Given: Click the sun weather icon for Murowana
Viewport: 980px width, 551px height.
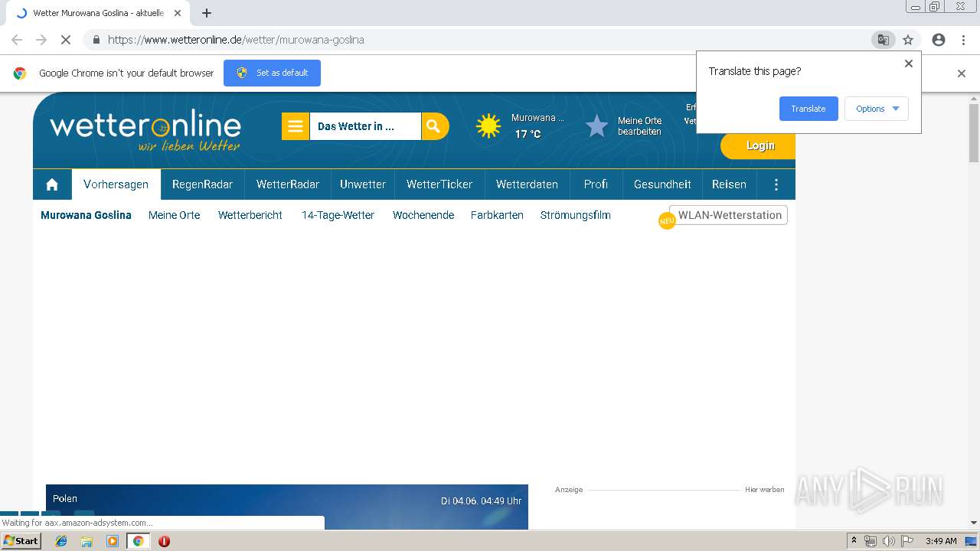Looking at the screenshot, I should [x=488, y=126].
